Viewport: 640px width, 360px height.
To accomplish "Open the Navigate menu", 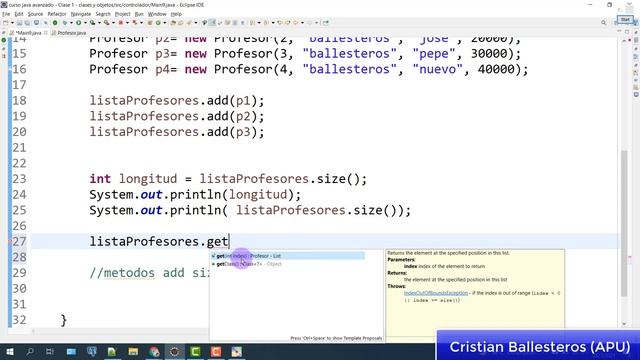I will point(81,14).
